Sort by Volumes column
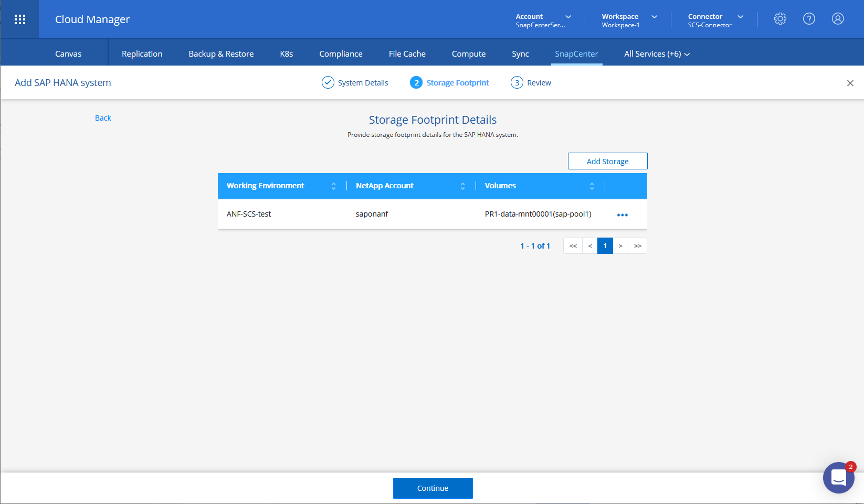864x504 pixels. point(592,186)
